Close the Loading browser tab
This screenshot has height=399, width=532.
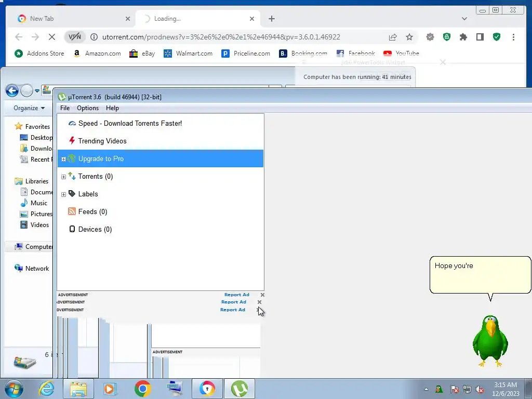(252, 19)
